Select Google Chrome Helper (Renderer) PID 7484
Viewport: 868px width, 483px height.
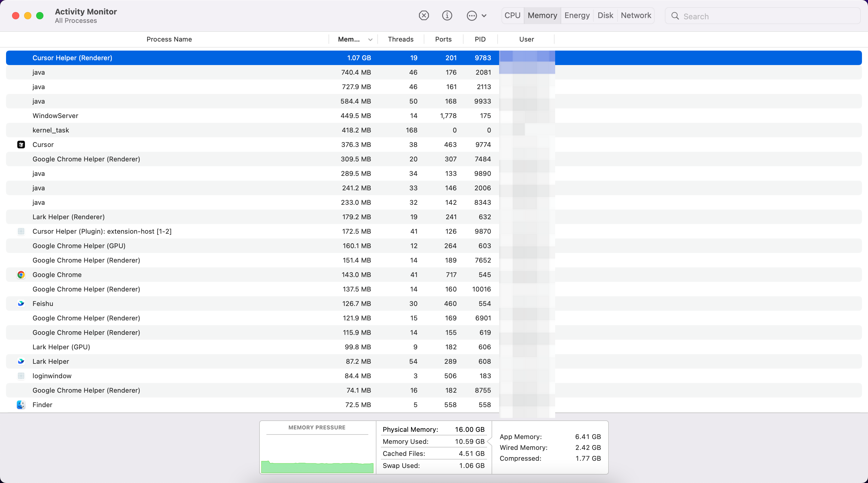click(434, 159)
